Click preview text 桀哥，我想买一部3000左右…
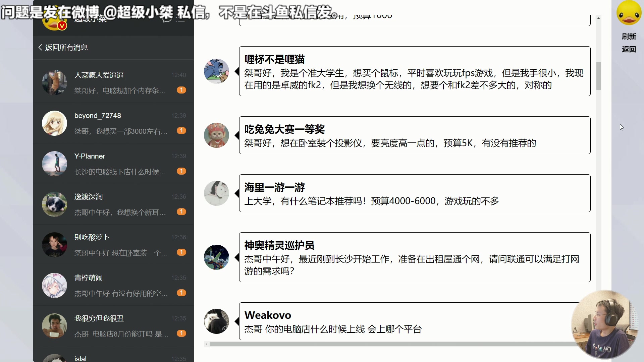Viewport: 644px width, 362px height. (x=121, y=131)
